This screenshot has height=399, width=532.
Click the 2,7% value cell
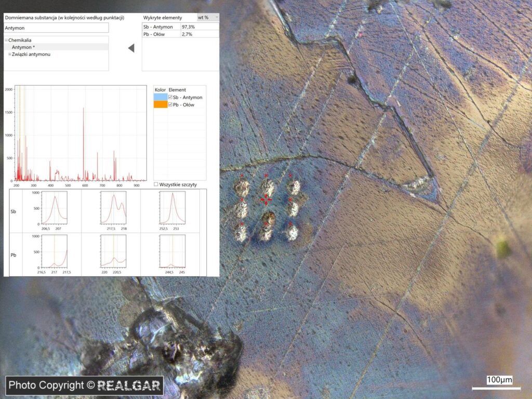click(x=199, y=34)
